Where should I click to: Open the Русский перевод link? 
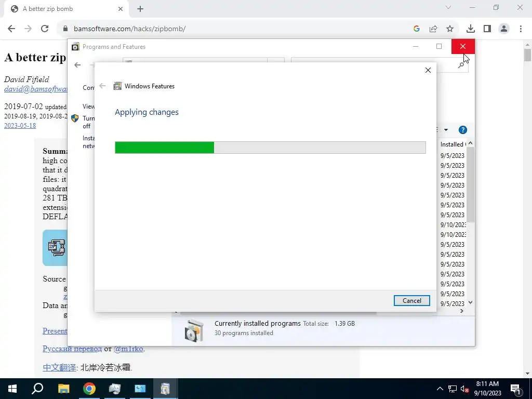(x=72, y=349)
